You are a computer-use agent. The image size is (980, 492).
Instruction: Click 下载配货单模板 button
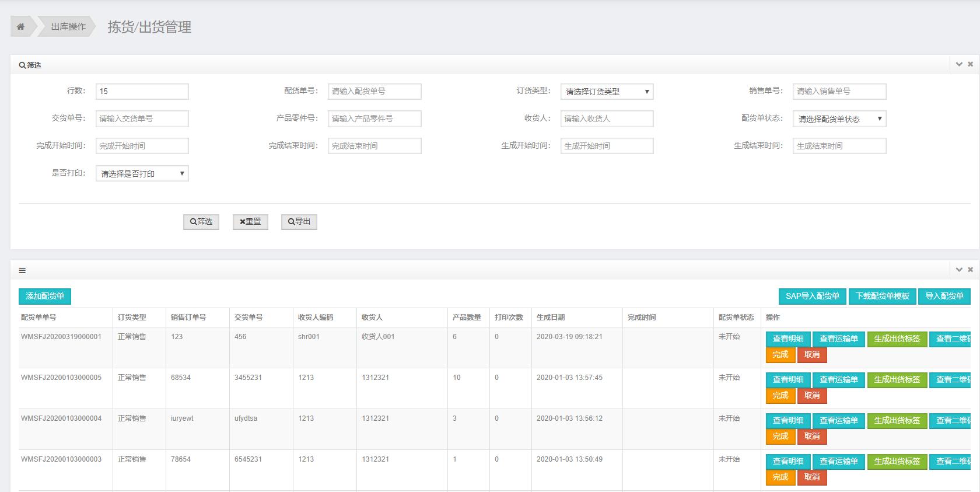882,296
